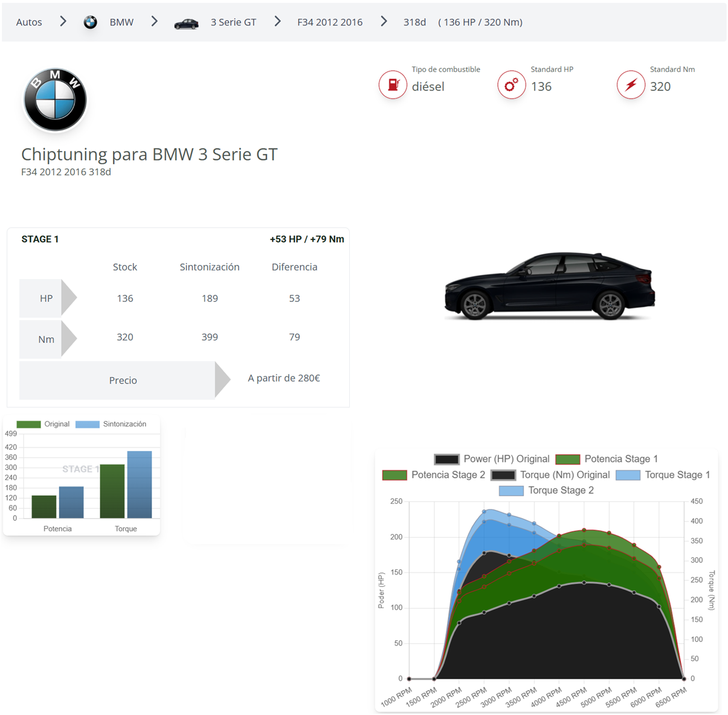Click the lightning bolt Standard Nm icon

pos(631,85)
